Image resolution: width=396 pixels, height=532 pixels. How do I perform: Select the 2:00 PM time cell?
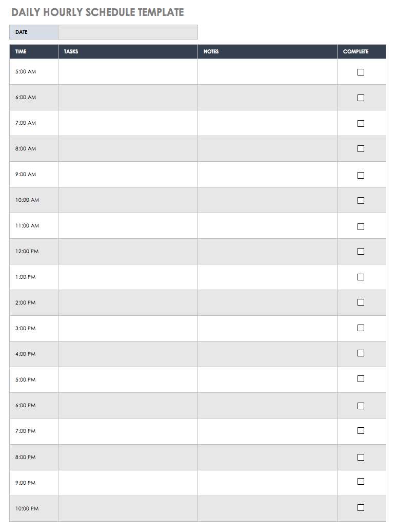pyautogui.click(x=34, y=303)
